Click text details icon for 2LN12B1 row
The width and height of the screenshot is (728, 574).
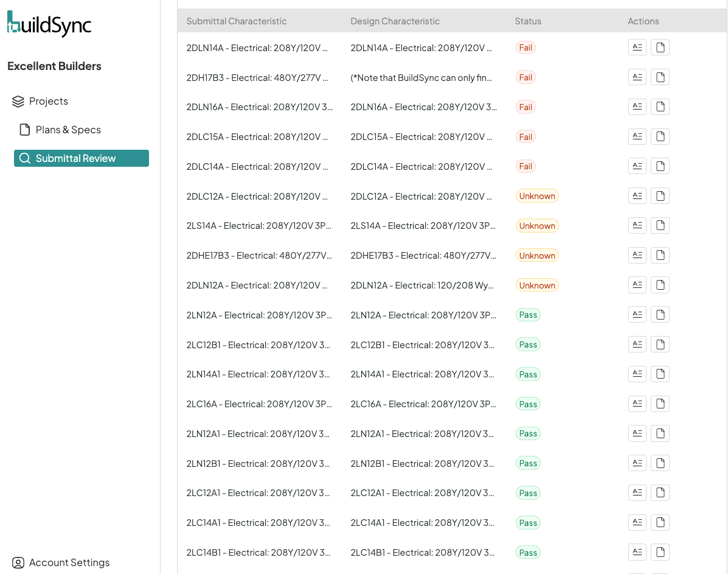point(637,463)
